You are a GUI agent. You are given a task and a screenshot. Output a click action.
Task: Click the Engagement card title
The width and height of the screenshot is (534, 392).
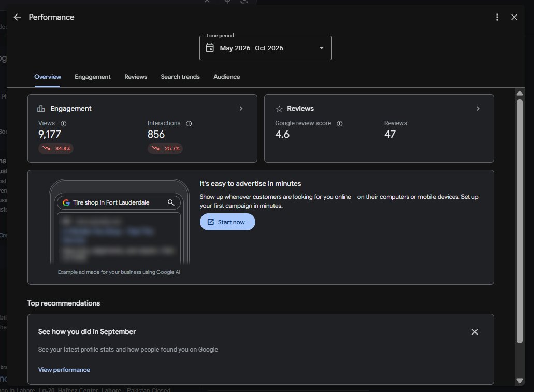click(71, 108)
